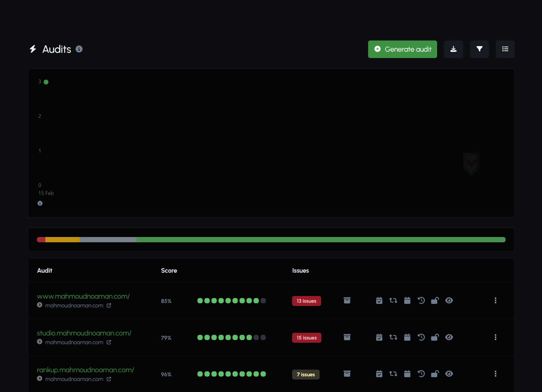Click yellow segment of the score distribution bar

click(x=62, y=240)
